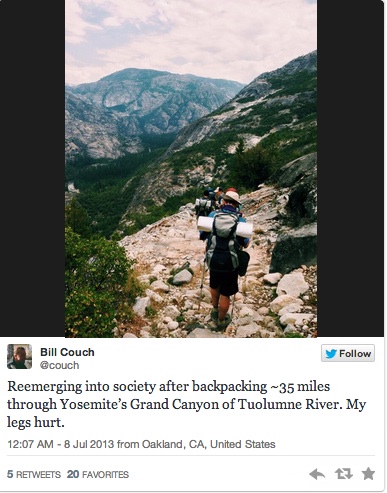Image resolution: width=387 pixels, height=493 pixels.
Task: Click the dark area right of photo
Action: [x=351, y=168]
